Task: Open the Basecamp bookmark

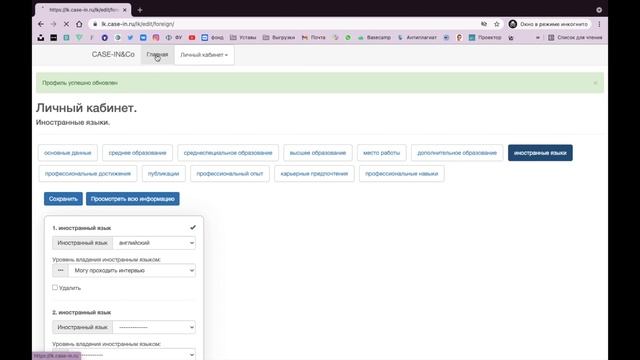Action: (374, 38)
